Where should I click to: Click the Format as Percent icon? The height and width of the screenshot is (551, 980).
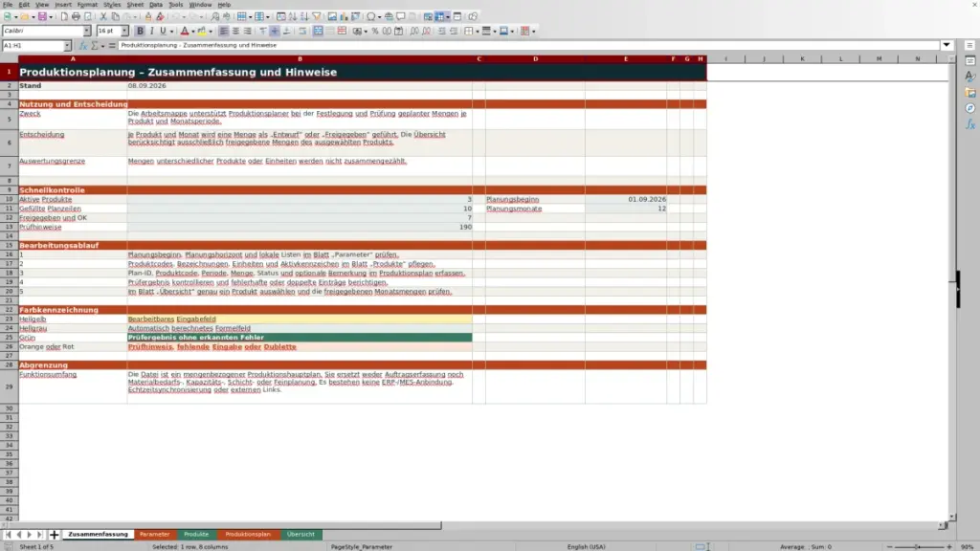pyautogui.click(x=375, y=31)
